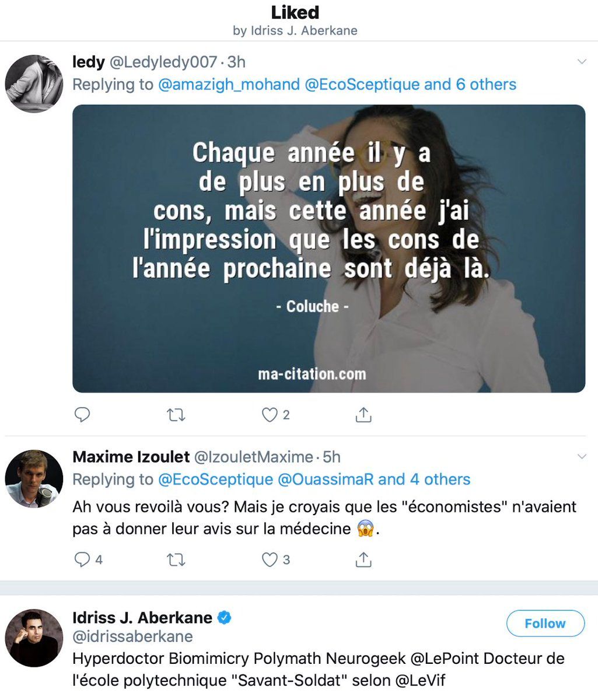Reply to ledy's tweet with comment icon
This screenshot has width=598, height=700.
pos(82,415)
